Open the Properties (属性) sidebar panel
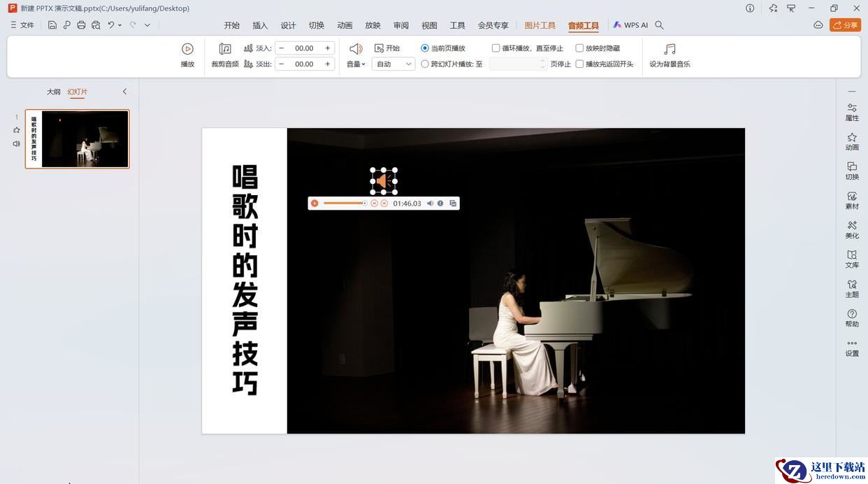This screenshot has width=868, height=484. coord(852,112)
